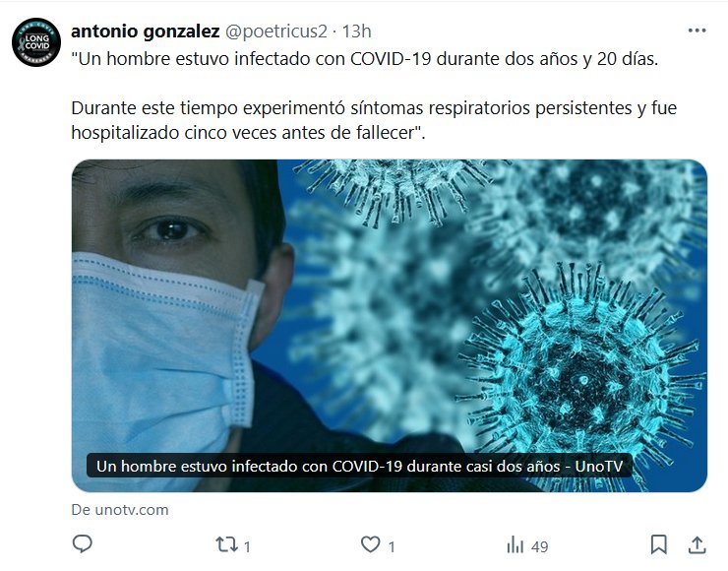Click the share upload arrow icon
728x571 pixels.
tap(697, 544)
